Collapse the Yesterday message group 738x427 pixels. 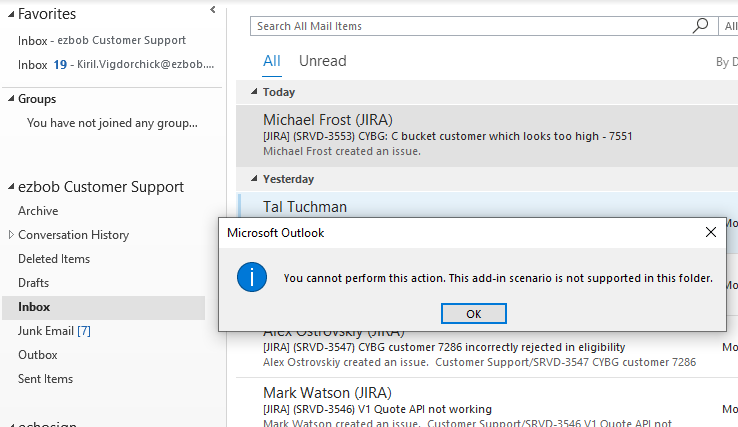[254, 178]
